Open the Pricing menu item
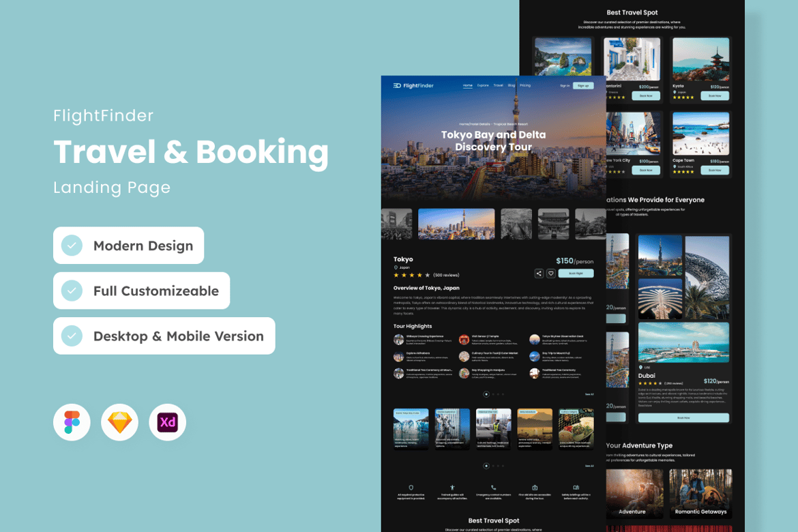This screenshot has height=532, width=798. [526, 85]
